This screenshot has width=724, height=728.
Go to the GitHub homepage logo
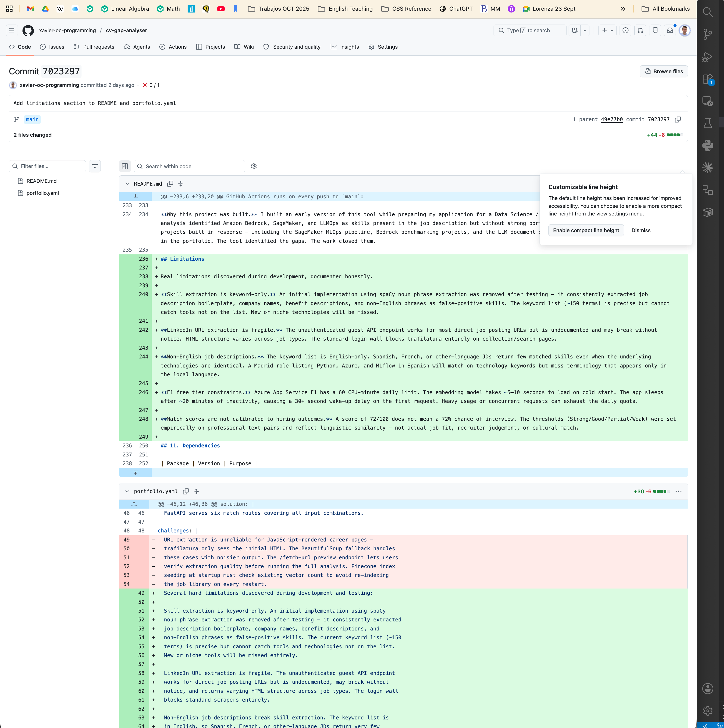tap(28, 31)
